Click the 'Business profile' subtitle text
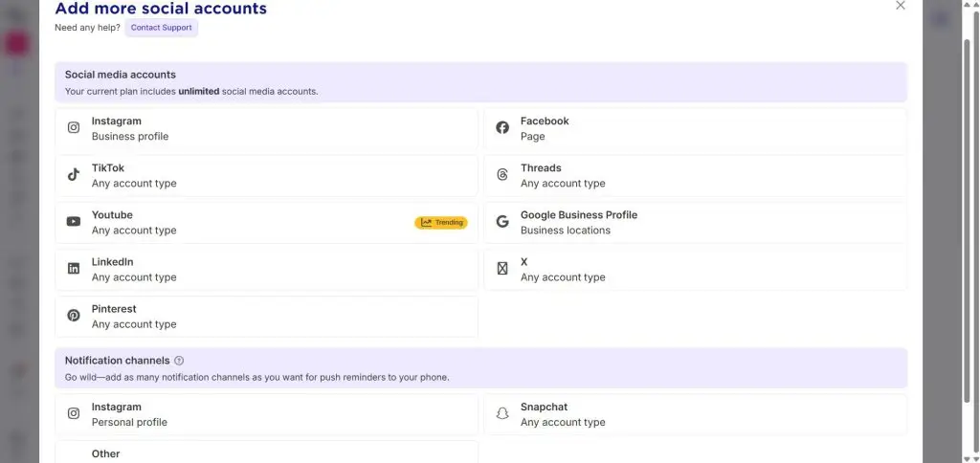This screenshot has width=980, height=463. 130,136
